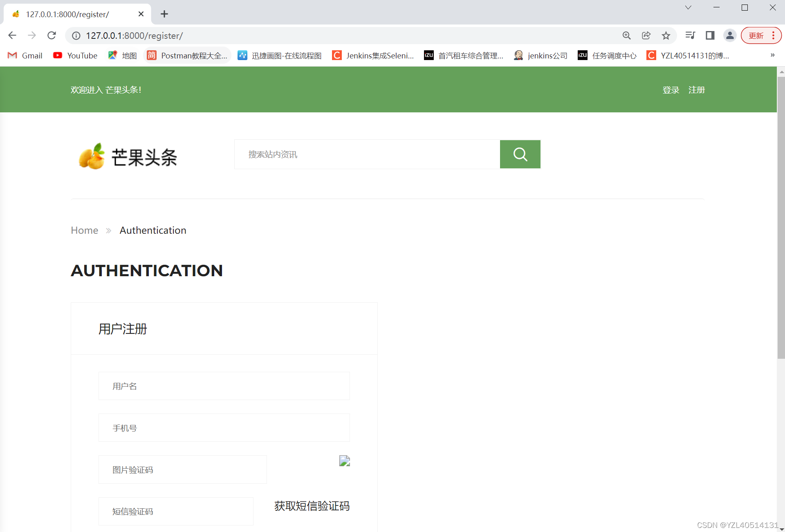
Task: Focus the 用户名 input field
Action: pyautogui.click(x=224, y=386)
